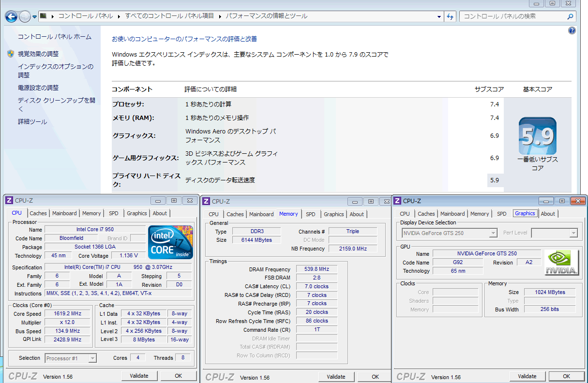This screenshot has height=383, width=588.
Task: Click the GPU memory Size 1024 MBytes
Action: (550, 292)
